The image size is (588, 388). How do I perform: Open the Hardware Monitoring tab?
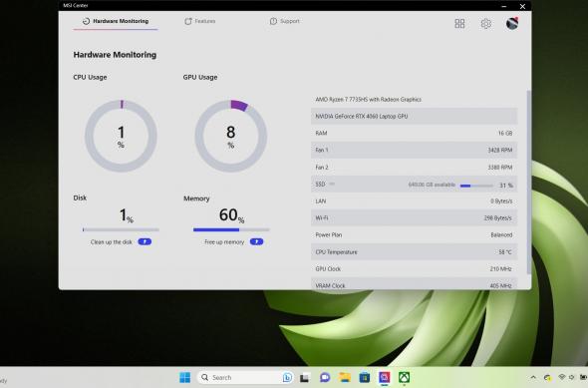[116, 21]
